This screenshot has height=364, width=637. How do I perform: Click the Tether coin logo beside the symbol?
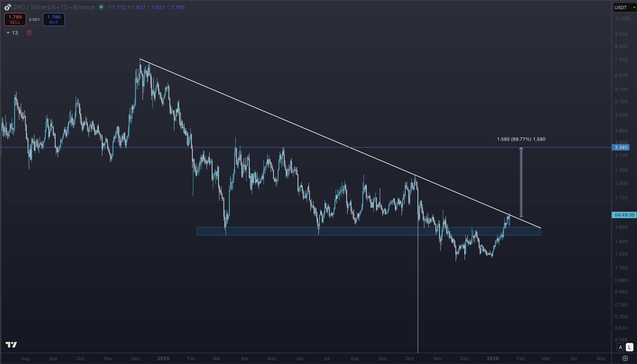coord(10,5)
